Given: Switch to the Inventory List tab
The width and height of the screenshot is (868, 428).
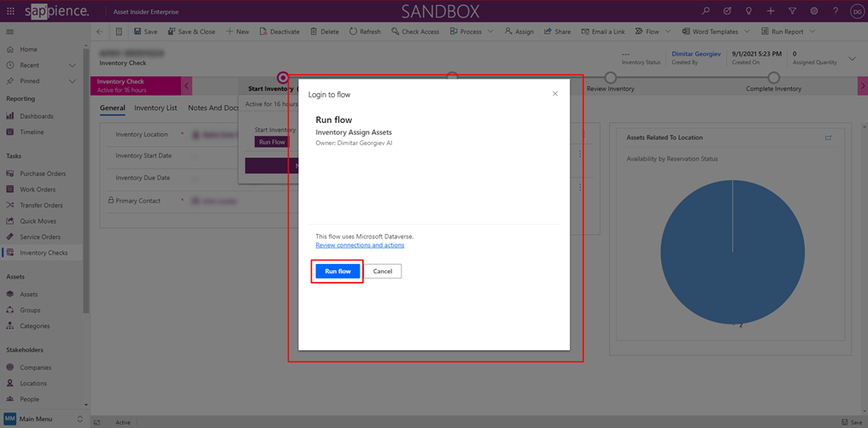Looking at the screenshot, I should point(155,108).
